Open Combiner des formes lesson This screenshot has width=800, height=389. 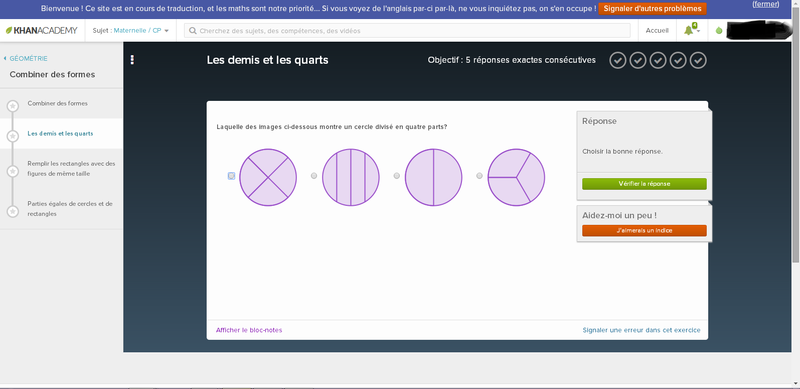58,103
